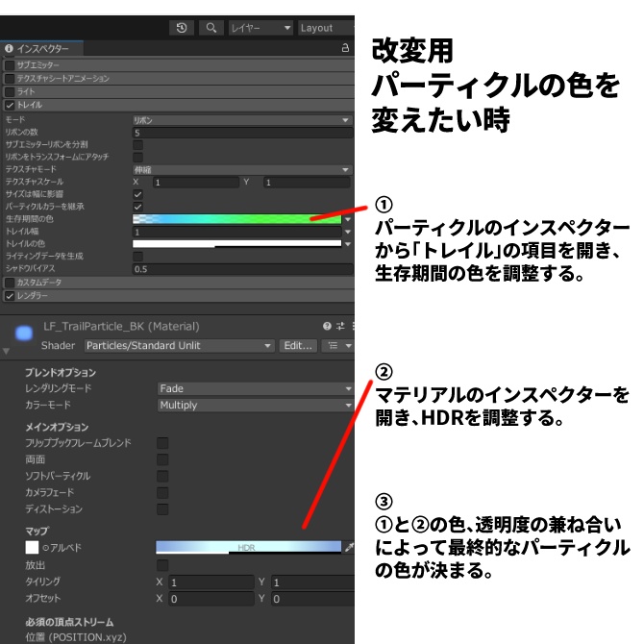
Task: Pick albedo color with eyedropper
Action: [350, 547]
